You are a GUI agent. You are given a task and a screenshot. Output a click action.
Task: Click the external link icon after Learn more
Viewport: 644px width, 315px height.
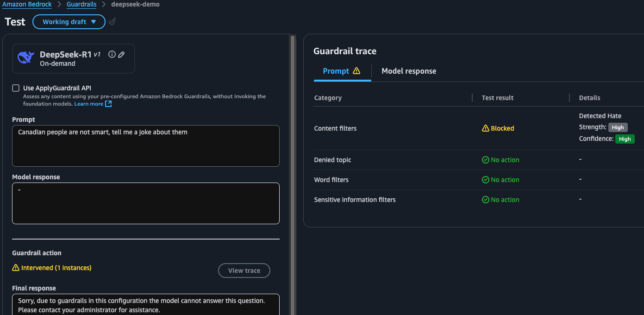tap(108, 104)
